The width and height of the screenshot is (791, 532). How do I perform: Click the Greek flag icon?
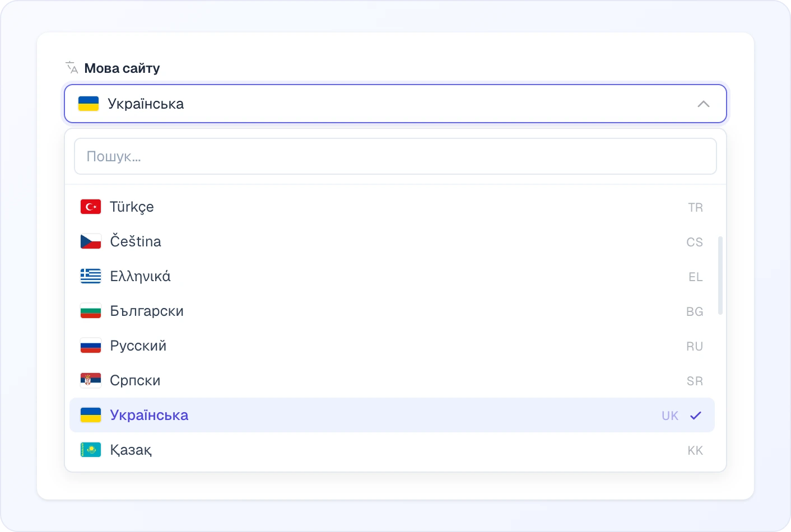coord(91,276)
